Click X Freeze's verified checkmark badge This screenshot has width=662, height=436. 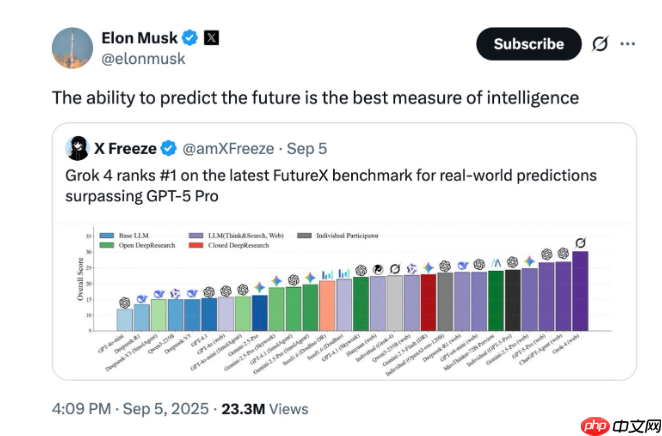[x=169, y=148]
